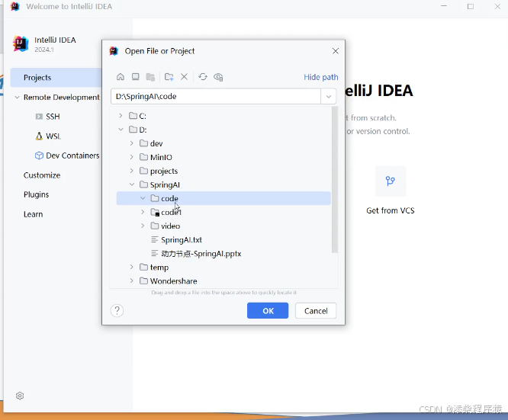Refresh the file tree
508x420 pixels.
click(x=203, y=77)
